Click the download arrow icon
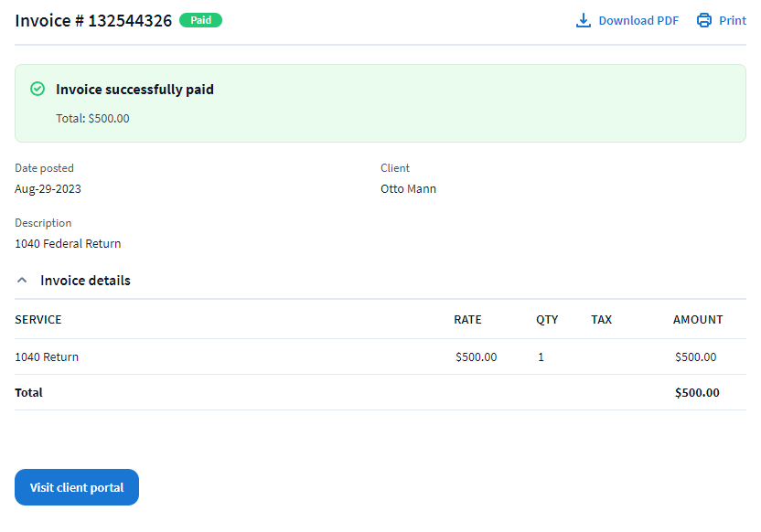Screen dimensions: 761x532 click(x=584, y=20)
